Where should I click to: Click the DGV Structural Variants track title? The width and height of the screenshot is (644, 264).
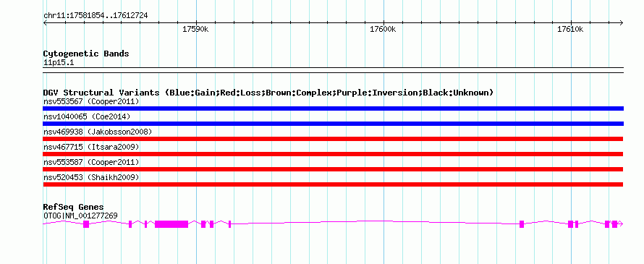coord(268,93)
